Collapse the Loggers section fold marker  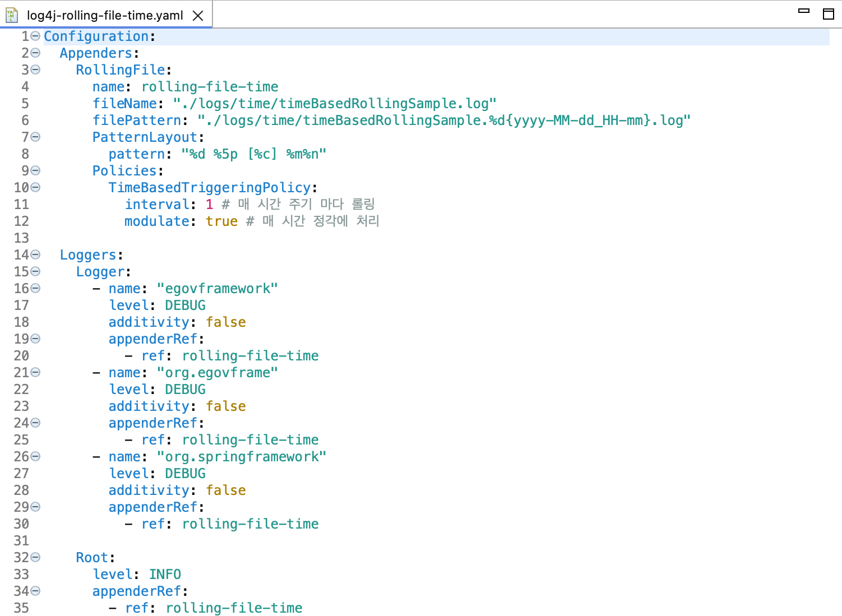35,254
